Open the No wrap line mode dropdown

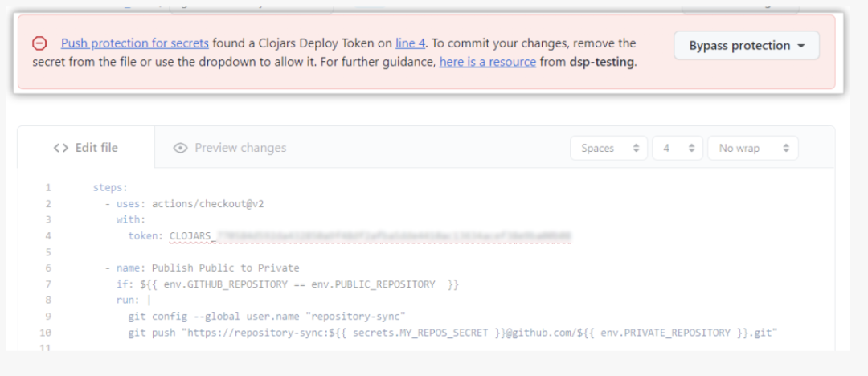point(752,149)
